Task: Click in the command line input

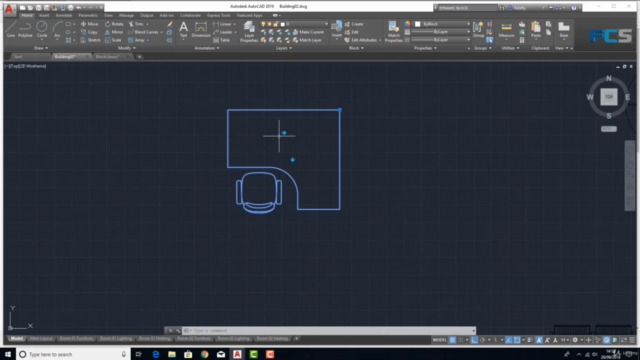Action: click(331, 331)
